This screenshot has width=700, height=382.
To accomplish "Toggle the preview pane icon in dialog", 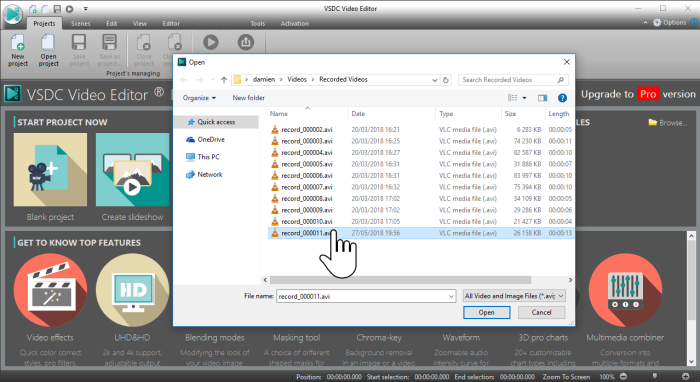I will tap(542, 98).
